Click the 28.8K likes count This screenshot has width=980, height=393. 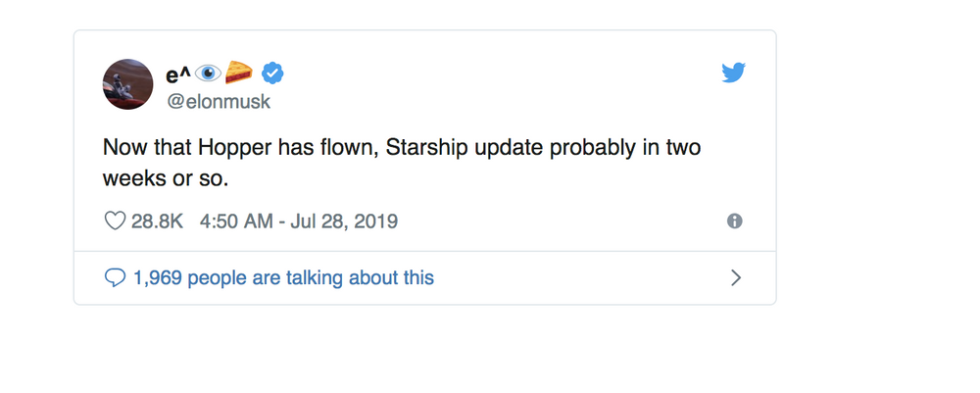point(157,221)
